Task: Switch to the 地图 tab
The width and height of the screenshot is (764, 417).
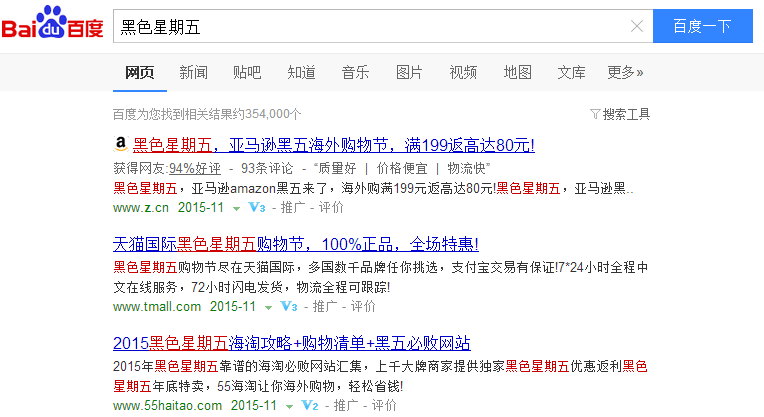Action: [x=517, y=73]
